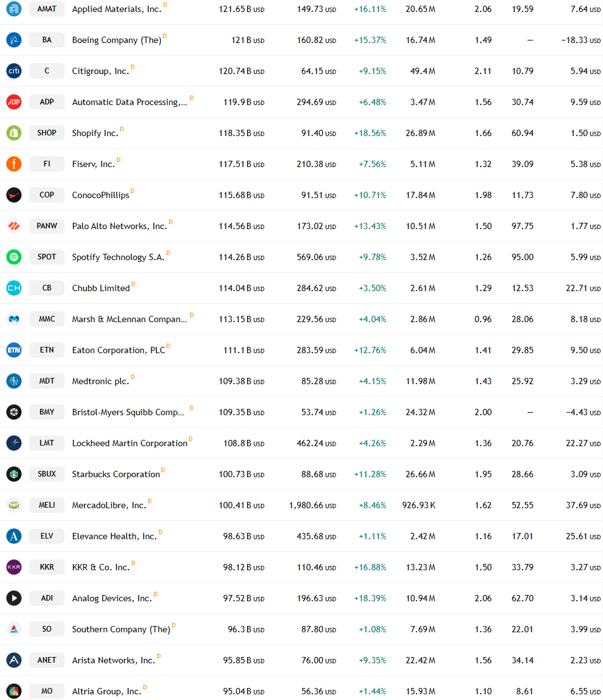This screenshot has width=603, height=700.
Task: Click Starbucks market cap 100.73 B
Action: [x=241, y=475]
